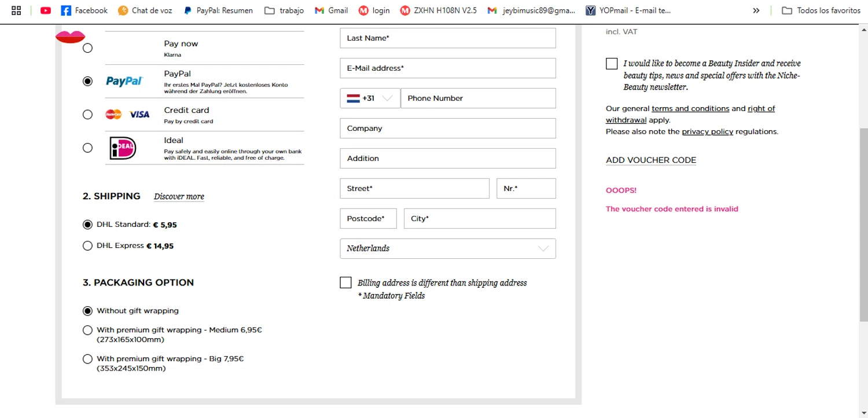Viewport: 868px width, 418px height.
Task: Click the Nr. house number field
Action: click(526, 189)
